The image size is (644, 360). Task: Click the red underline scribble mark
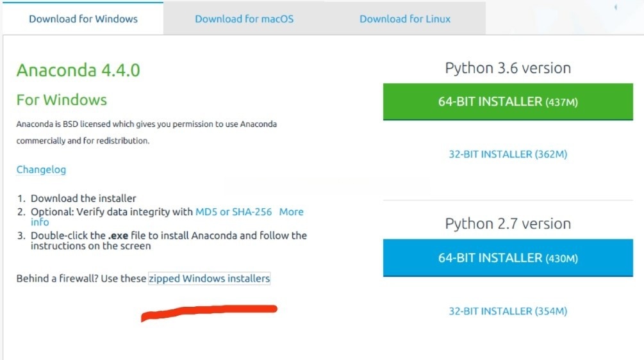click(x=209, y=313)
